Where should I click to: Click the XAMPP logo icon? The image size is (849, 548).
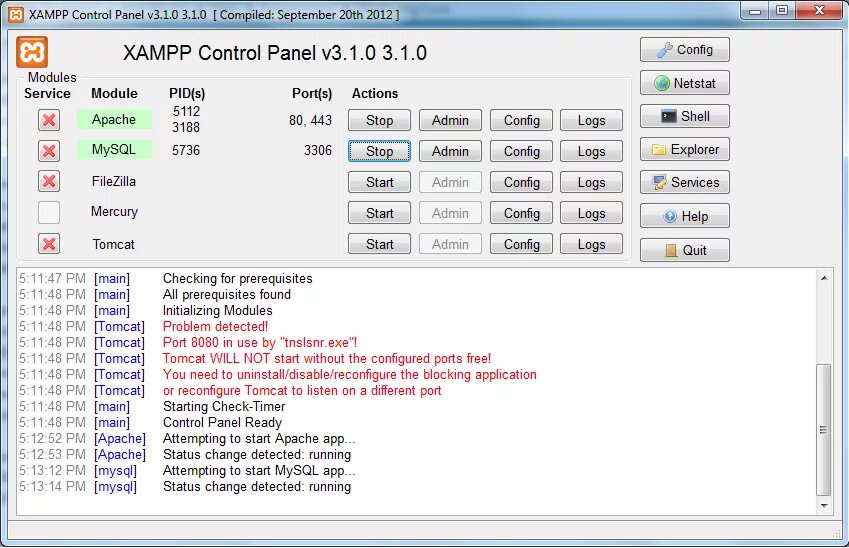32,52
